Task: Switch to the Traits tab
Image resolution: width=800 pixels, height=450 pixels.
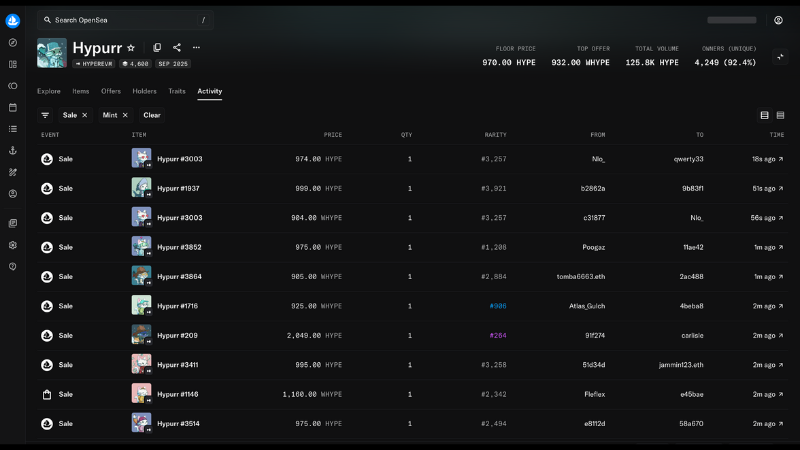Action: (x=177, y=91)
